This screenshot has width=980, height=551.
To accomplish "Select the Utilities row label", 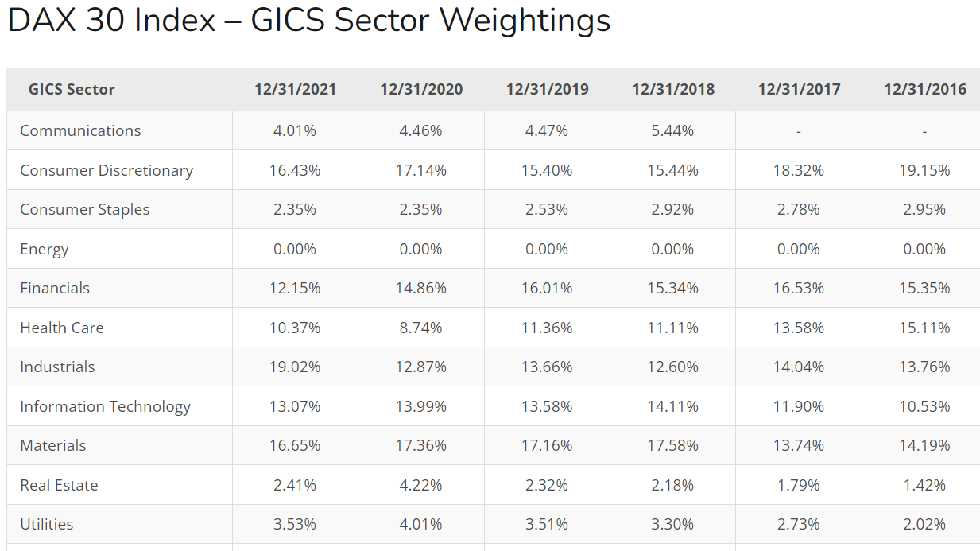I will coord(47,525).
